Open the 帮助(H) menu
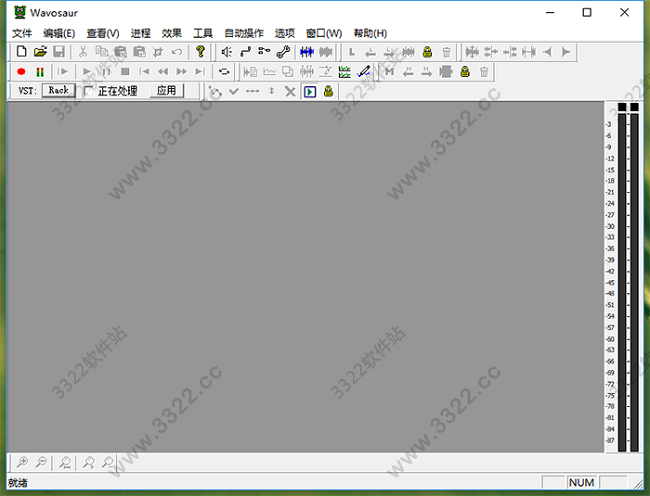Screen dimensions: 650x496 pyautogui.click(x=370, y=33)
